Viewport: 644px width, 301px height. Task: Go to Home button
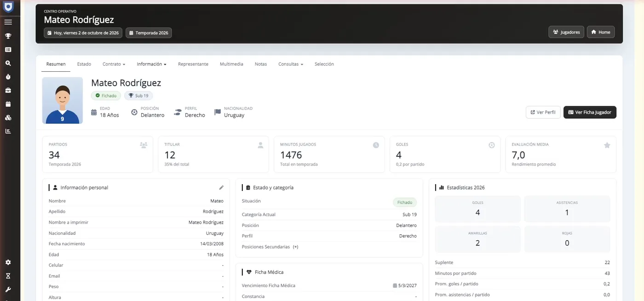pyautogui.click(x=601, y=32)
